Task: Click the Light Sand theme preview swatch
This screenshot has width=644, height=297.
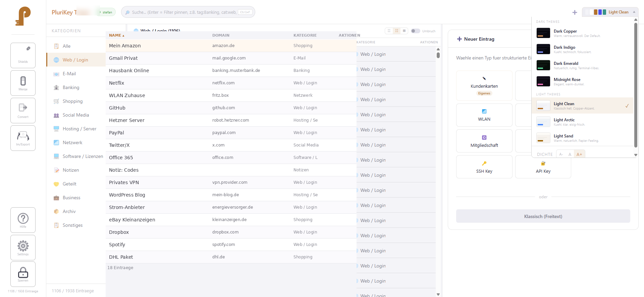Action: tap(543, 138)
